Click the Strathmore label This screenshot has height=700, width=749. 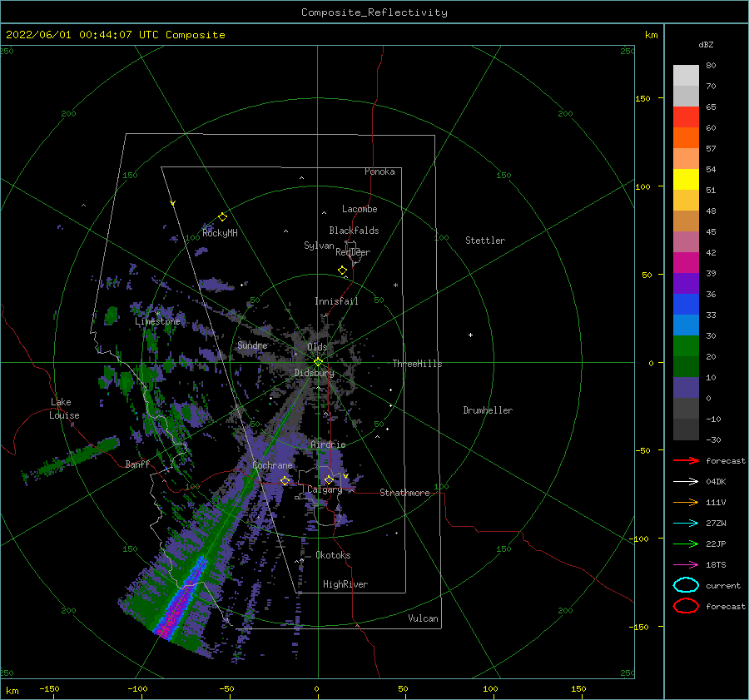(404, 493)
